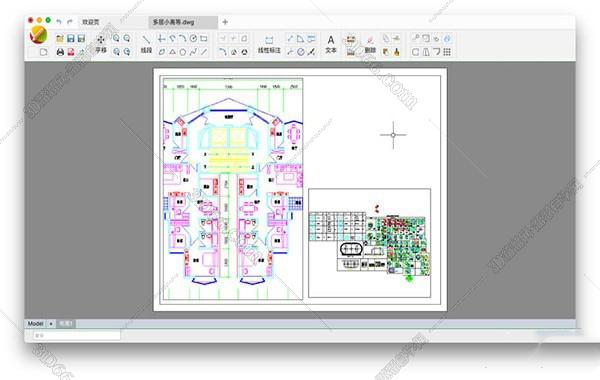Screen dimensions: 600x380
Task: Select the 平移 pan tool
Action: 101,43
